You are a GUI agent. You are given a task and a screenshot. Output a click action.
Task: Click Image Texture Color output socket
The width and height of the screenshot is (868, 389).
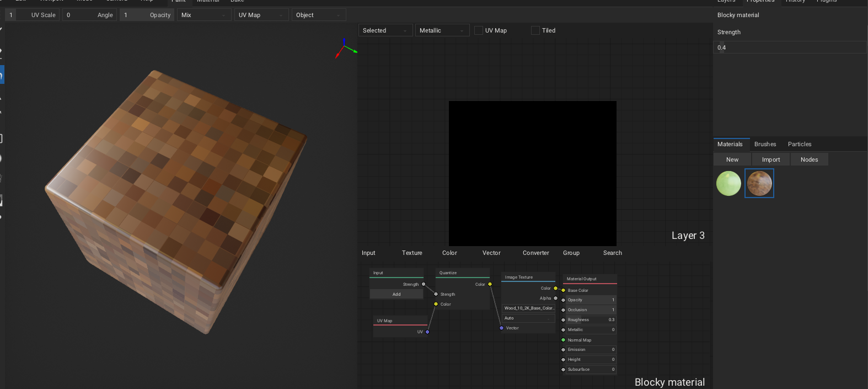(x=555, y=288)
